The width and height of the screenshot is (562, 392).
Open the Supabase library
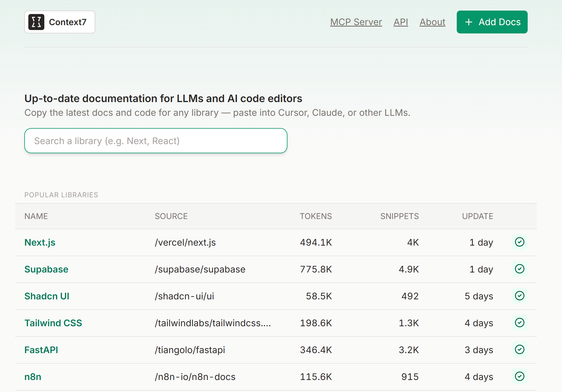(46, 269)
